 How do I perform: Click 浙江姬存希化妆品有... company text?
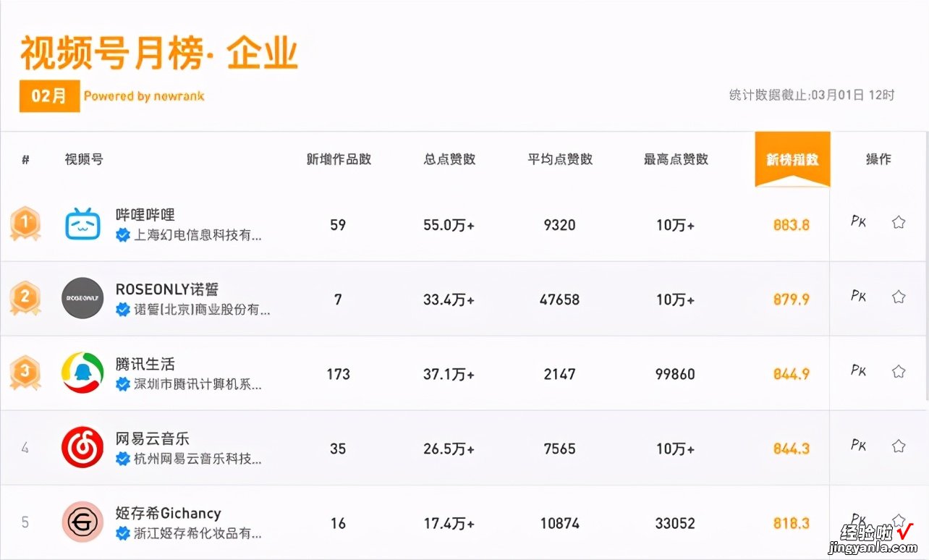pyautogui.click(x=198, y=533)
